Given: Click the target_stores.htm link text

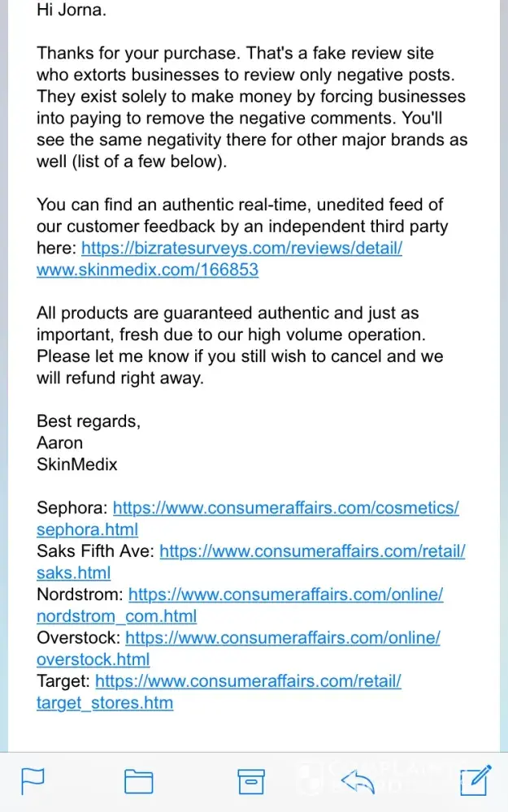Looking at the screenshot, I should tap(104, 702).
